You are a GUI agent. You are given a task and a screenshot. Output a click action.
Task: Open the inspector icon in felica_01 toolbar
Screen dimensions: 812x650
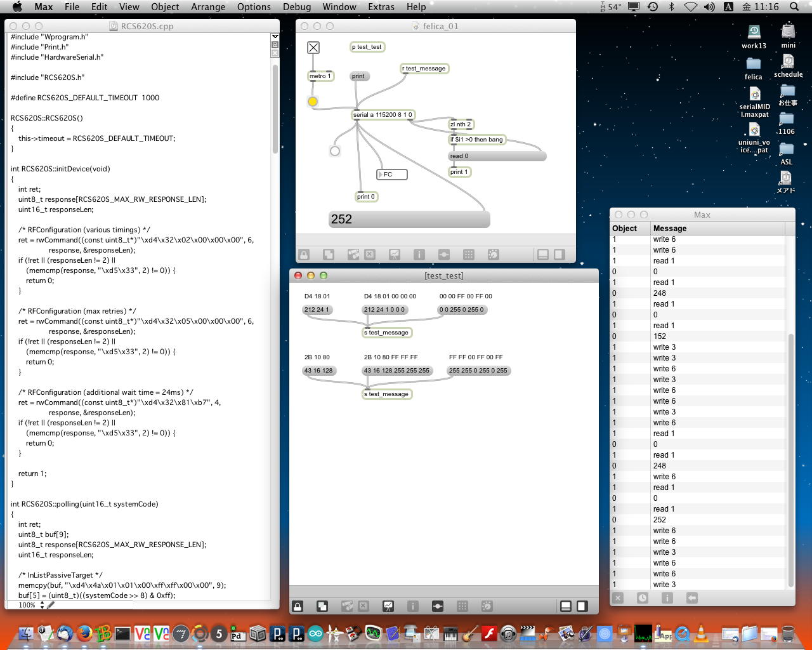pos(419,255)
